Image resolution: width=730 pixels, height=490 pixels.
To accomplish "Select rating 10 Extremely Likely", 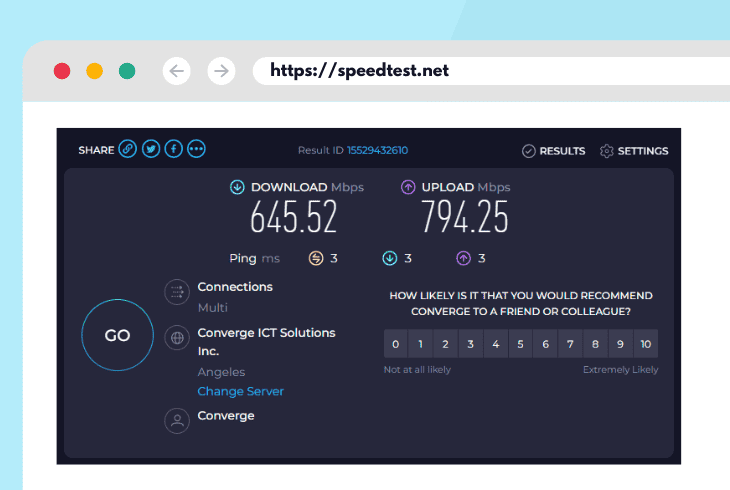I will (x=646, y=344).
